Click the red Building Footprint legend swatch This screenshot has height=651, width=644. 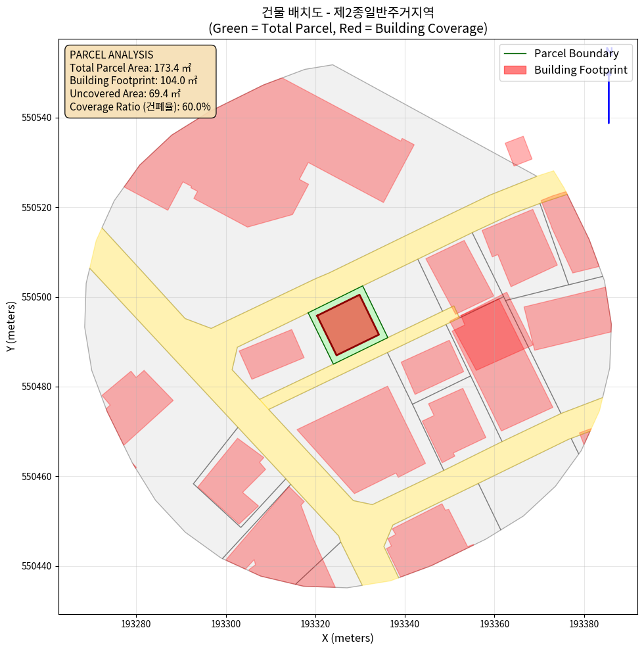coord(516,70)
